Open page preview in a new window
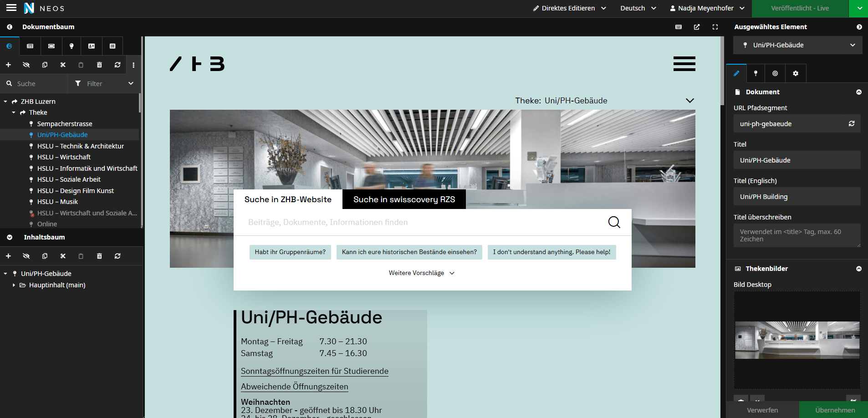 point(697,27)
